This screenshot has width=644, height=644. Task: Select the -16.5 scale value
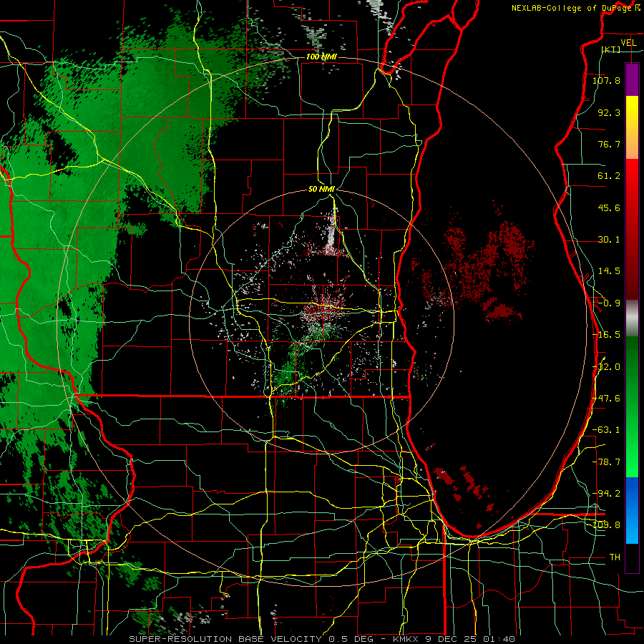click(607, 335)
